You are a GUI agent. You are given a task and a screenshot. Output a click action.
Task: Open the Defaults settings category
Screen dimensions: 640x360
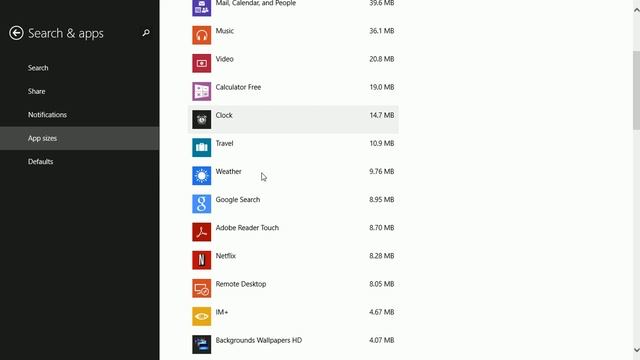click(80, 162)
